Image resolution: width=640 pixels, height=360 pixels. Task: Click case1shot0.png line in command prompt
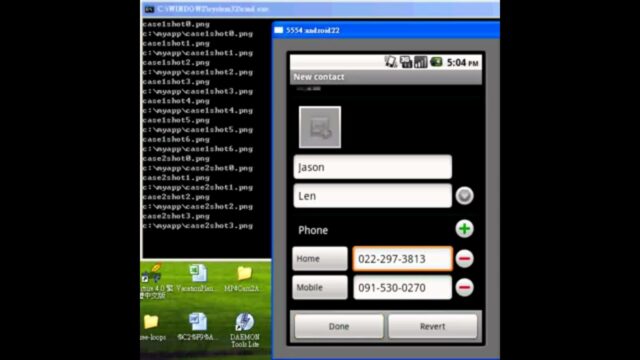click(x=176, y=24)
